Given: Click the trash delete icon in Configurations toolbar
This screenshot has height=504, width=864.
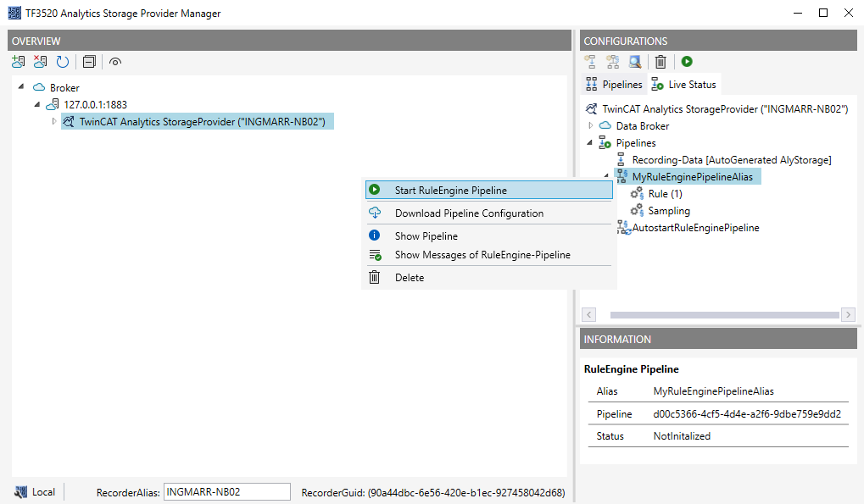Looking at the screenshot, I should coord(661,62).
